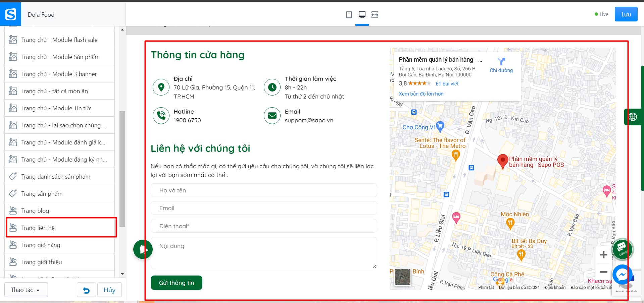Focus the Điện thoại input field
Screen dimensions: 644x303
click(264, 226)
